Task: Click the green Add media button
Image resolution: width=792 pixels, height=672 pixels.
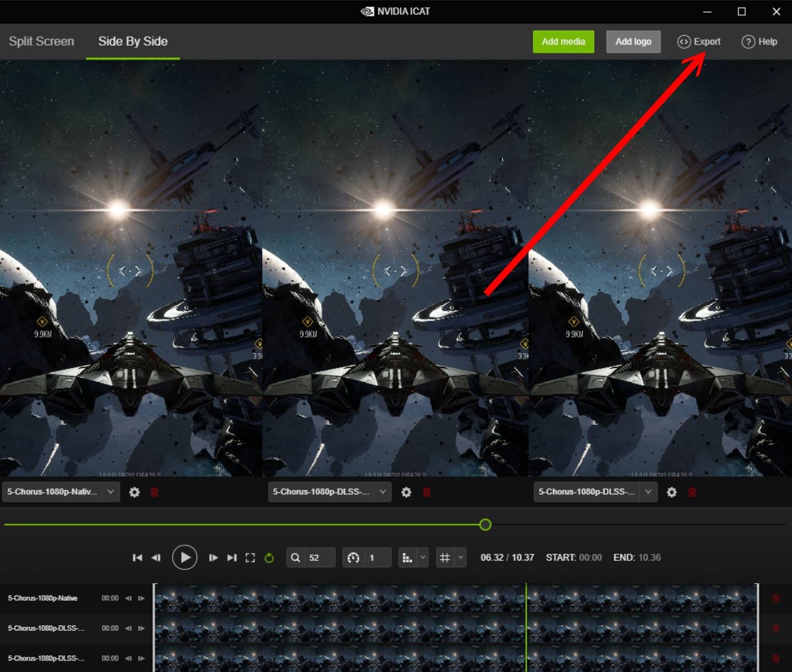Action: pyautogui.click(x=563, y=42)
